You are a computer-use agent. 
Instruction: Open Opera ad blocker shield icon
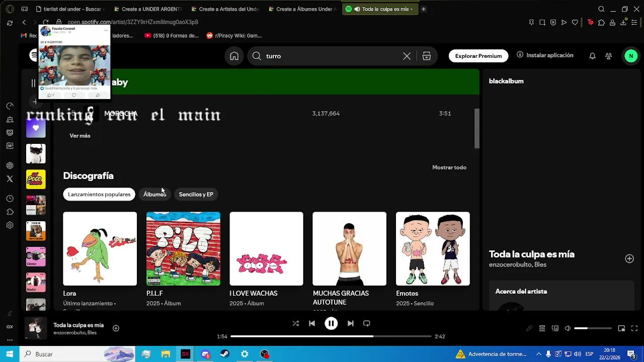point(553,22)
